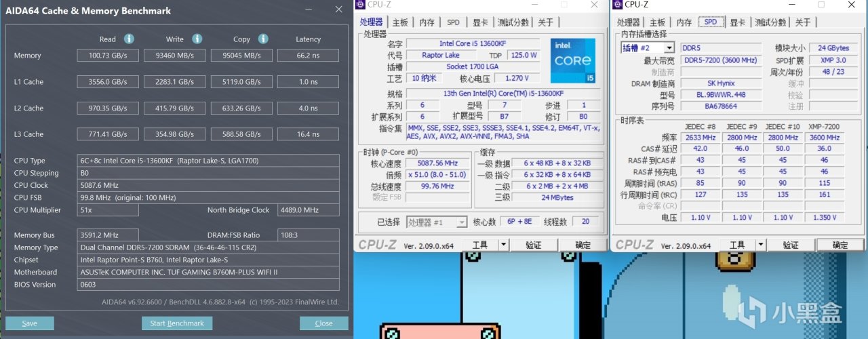Click 工具 button in the SPD CPU-Z window
The image size is (868, 339).
[737, 245]
